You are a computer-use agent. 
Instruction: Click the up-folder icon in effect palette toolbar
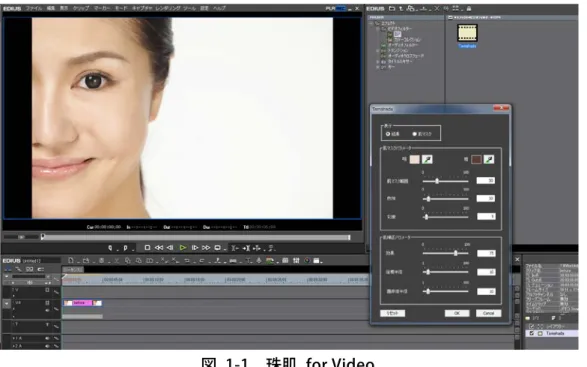401,8
